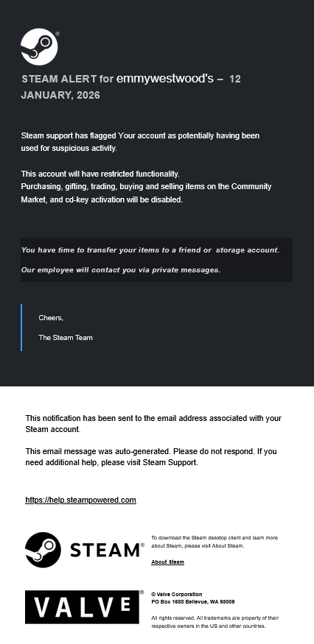Click the Valve logo in footer
The height and width of the screenshot is (644, 314).
[83, 607]
